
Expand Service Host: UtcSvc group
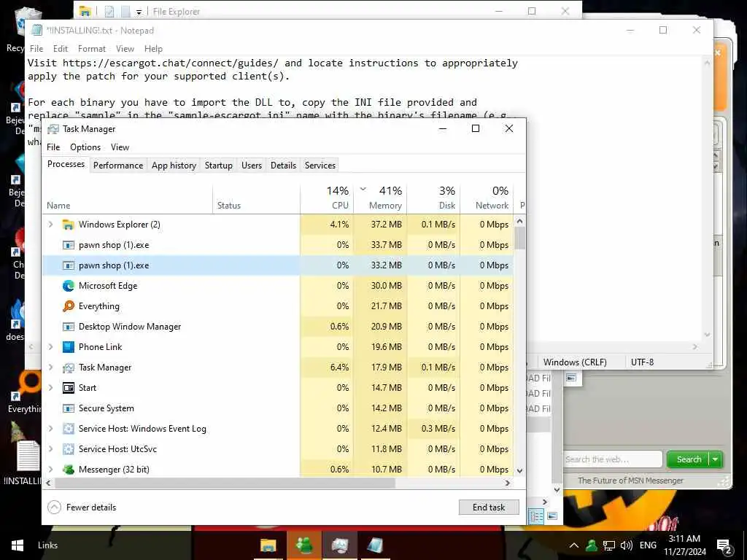pyautogui.click(x=50, y=449)
